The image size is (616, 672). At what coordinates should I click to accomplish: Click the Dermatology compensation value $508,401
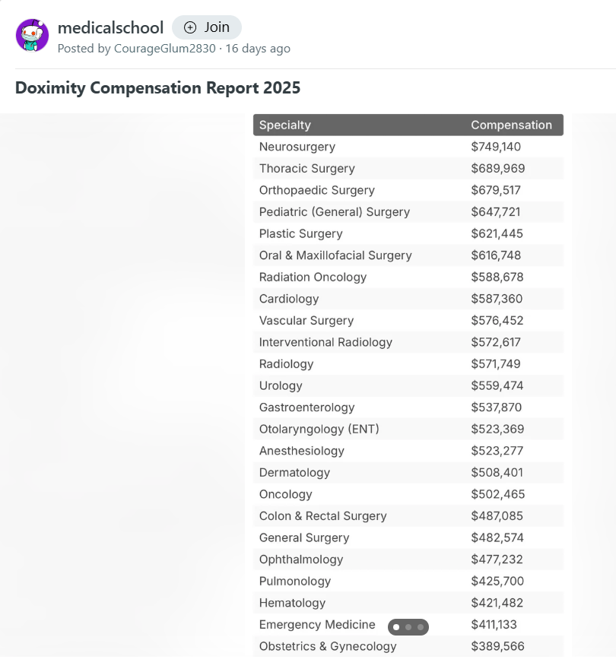pos(497,473)
